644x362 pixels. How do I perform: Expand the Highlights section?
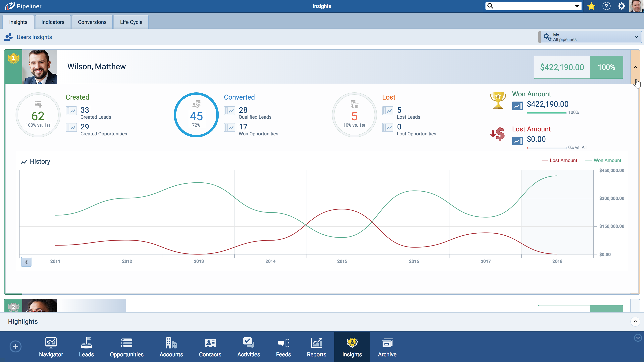pyautogui.click(x=635, y=322)
